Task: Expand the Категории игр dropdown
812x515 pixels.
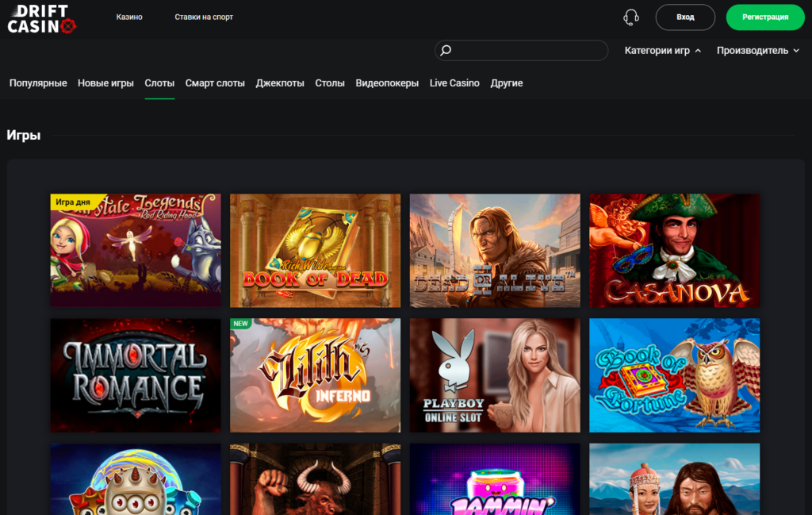Action: pyautogui.click(x=663, y=51)
